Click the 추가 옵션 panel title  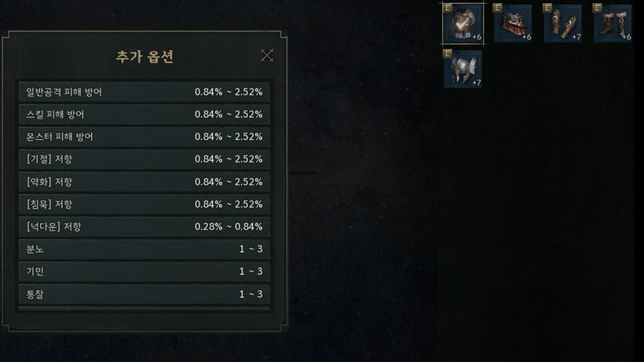[145, 57]
